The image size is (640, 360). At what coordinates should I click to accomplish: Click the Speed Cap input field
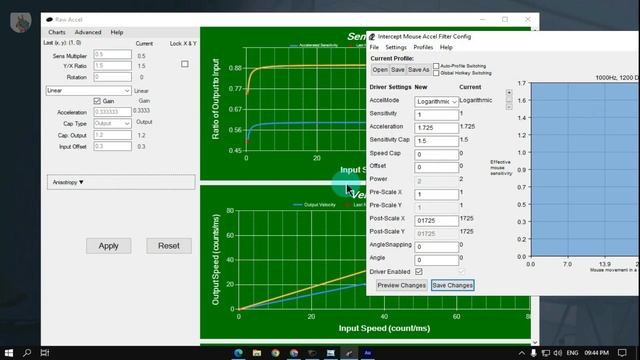coord(436,154)
